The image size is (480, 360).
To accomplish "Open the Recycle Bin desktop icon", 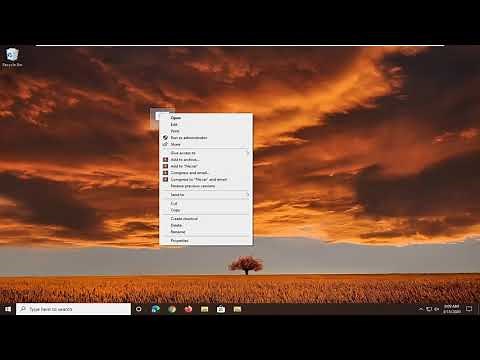I will pos(12,57).
